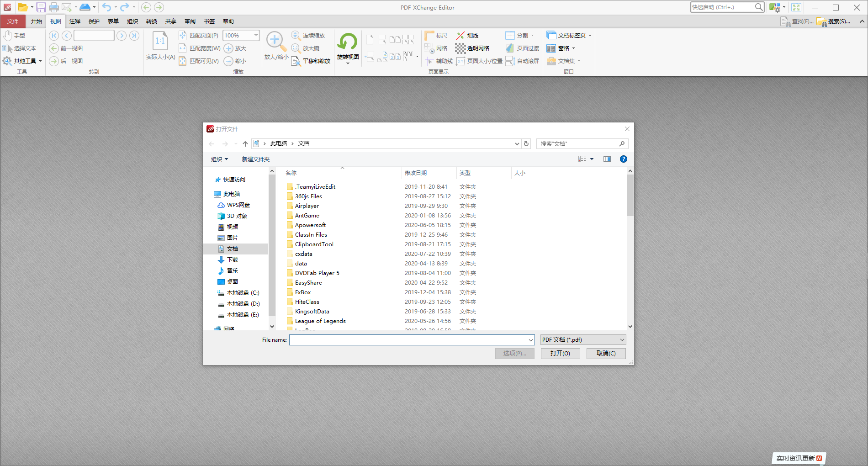Click the Rotate View icon
868x466 pixels.
coord(348,42)
